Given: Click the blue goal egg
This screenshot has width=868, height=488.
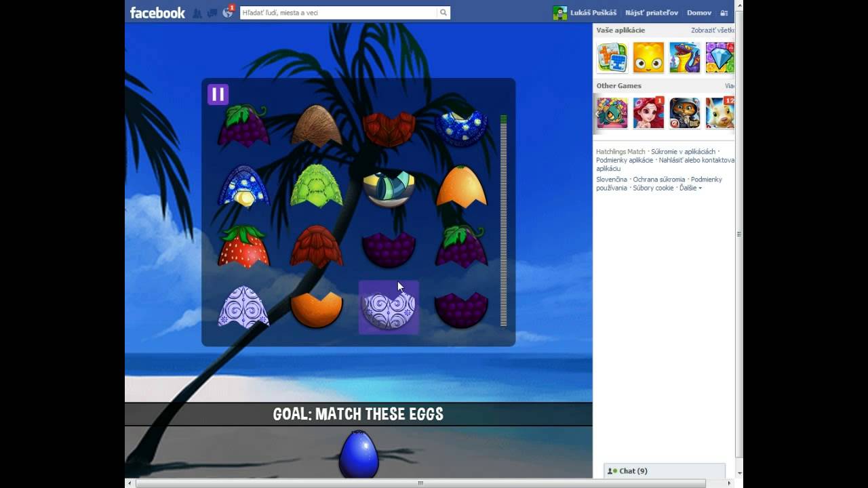Looking at the screenshot, I should pyautogui.click(x=358, y=453).
